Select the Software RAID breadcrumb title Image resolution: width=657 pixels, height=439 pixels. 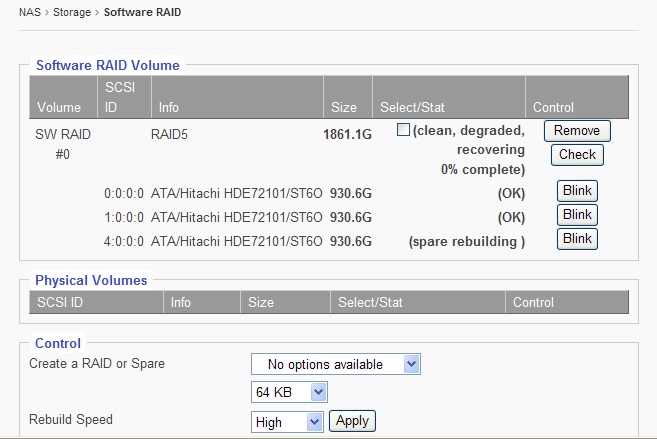[143, 13]
